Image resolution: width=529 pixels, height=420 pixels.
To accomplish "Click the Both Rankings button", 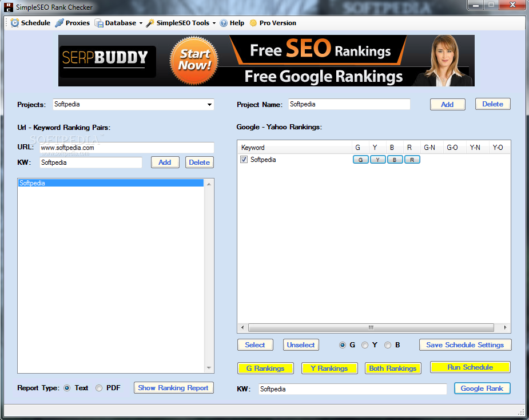I will pyautogui.click(x=393, y=369).
